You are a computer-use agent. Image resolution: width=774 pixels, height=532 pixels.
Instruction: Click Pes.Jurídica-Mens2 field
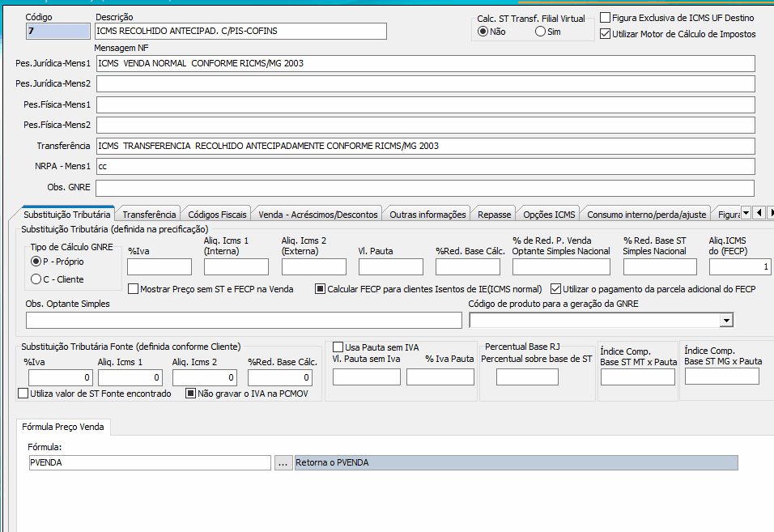click(x=426, y=84)
